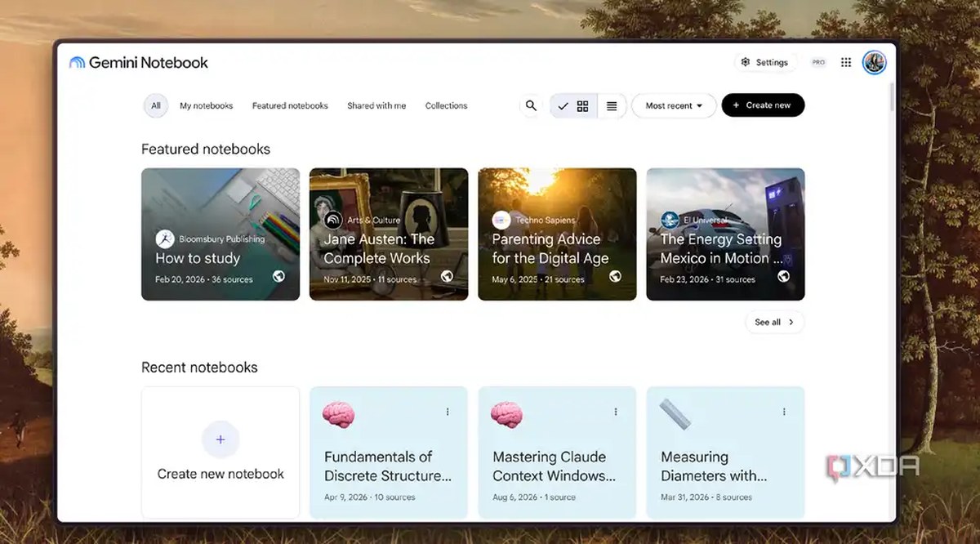Click the Recent notebooks section heading
The image size is (980, 544).
199,368
